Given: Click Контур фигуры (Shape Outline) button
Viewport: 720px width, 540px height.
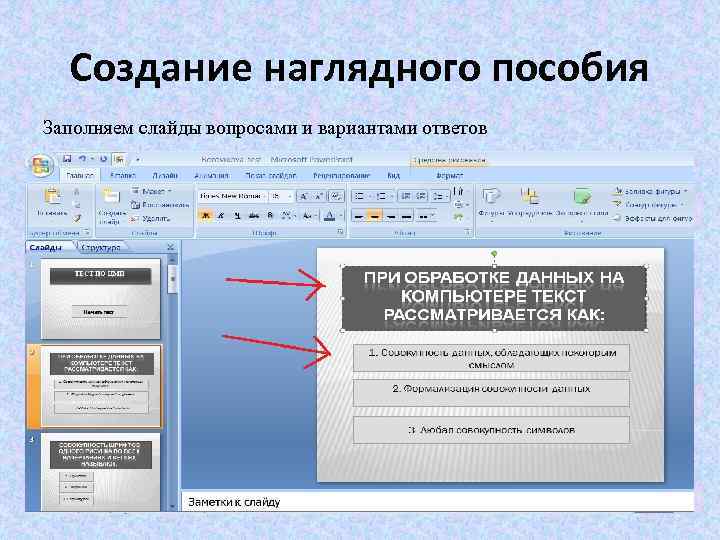Looking at the screenshot, I should pyautogui.click(x=649, y=204).
